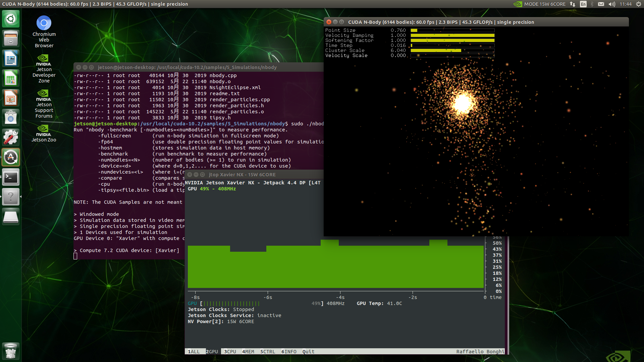Image resolution: width=644 pixels, height=362 pixels.
Task: Select the 2GPU tab in jtop
Action: coord(212,352)
